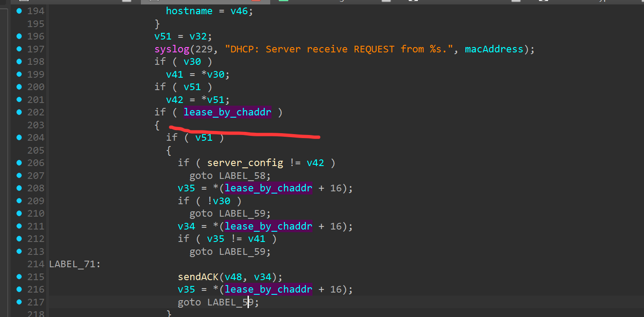The image size is (644, 317).
Task: Select v35 on line 208
Action: coord(187,188)
